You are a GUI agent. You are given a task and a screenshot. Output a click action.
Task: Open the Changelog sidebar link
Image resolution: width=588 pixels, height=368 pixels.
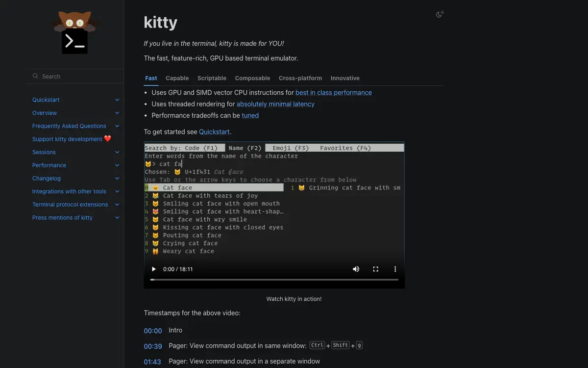47,178
